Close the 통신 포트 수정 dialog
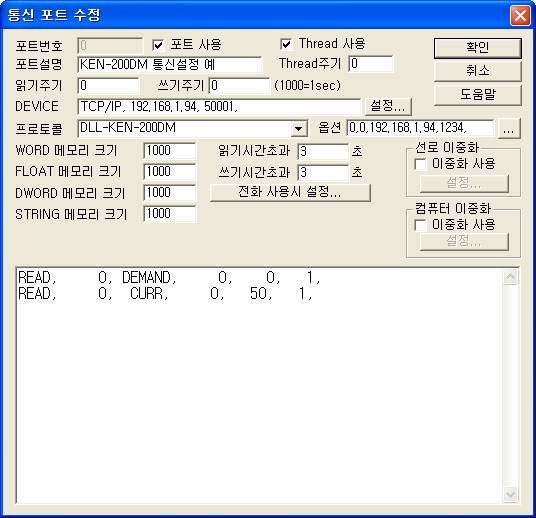This screenshot has height=518, width=536. 520,15
